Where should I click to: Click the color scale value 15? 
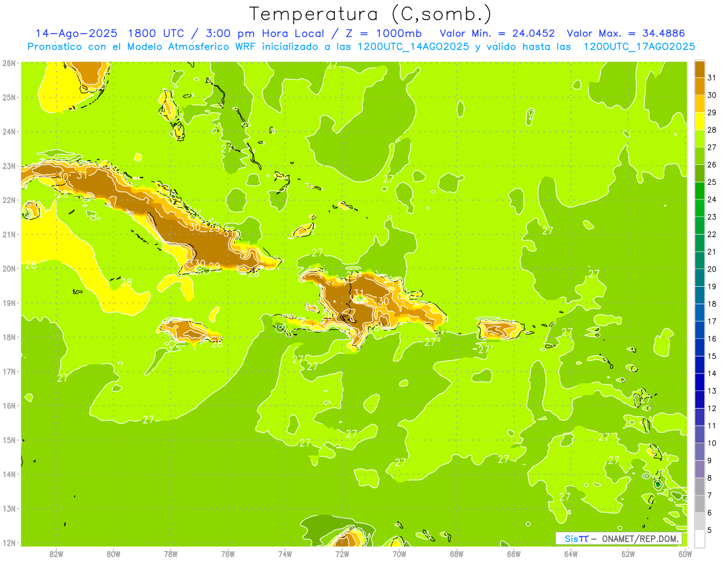click(x=712, y=356)
